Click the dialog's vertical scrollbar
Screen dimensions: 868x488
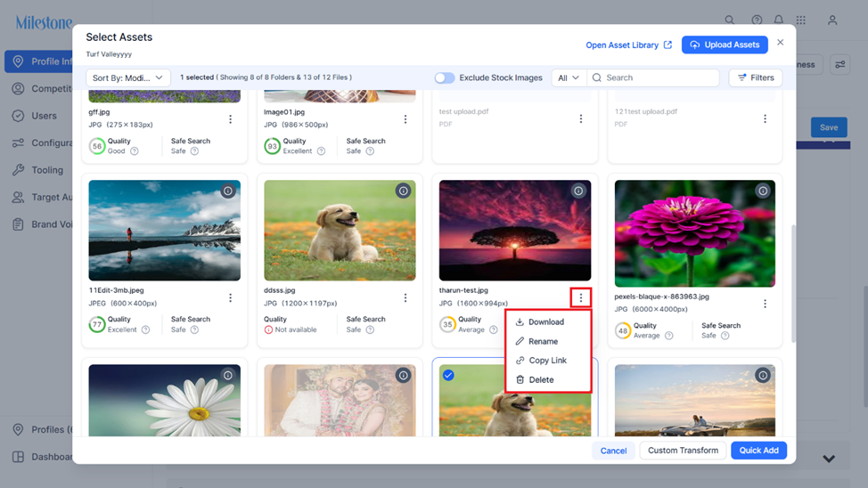tap(793, 283)
